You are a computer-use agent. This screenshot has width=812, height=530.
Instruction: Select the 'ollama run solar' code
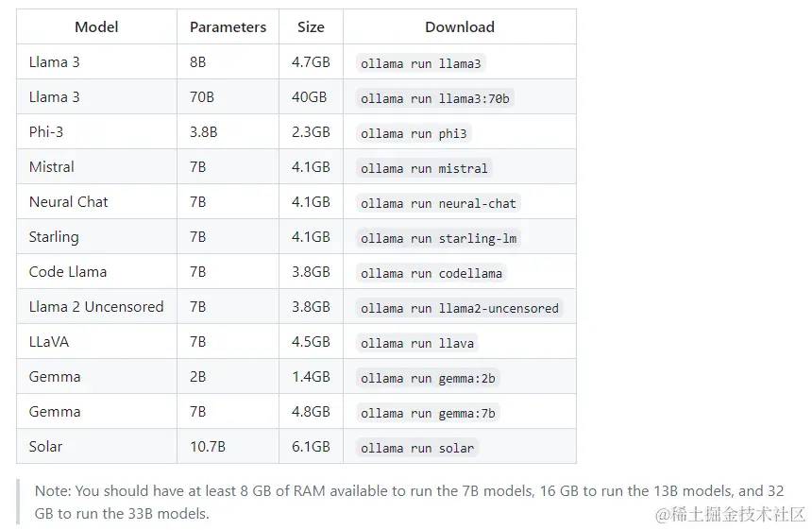point(417,448)
